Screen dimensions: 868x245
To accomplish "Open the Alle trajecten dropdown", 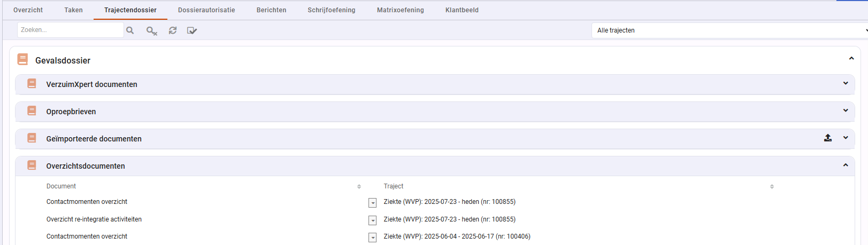I will (729, 30).
